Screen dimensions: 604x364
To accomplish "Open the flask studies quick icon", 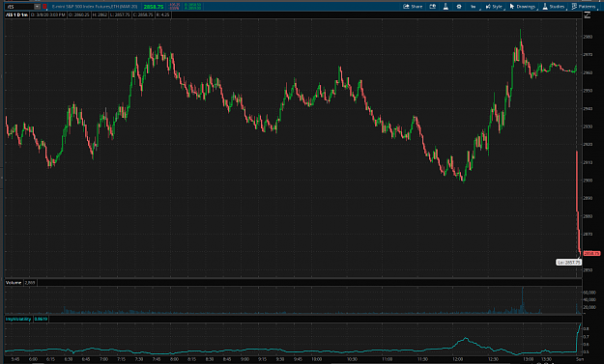I will coord(446,7).
